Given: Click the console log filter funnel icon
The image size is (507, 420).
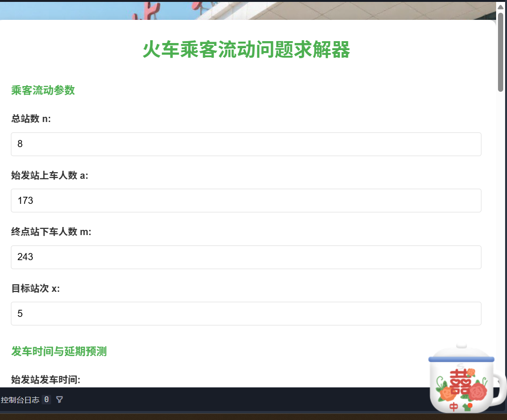Looking at the screenshot, I should tap(59, 400).
